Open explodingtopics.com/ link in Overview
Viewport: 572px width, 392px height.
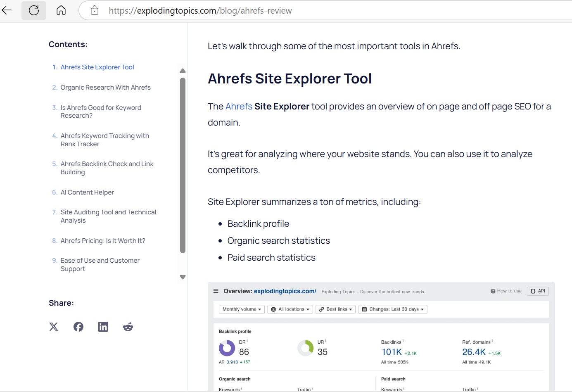click(285, 291)
